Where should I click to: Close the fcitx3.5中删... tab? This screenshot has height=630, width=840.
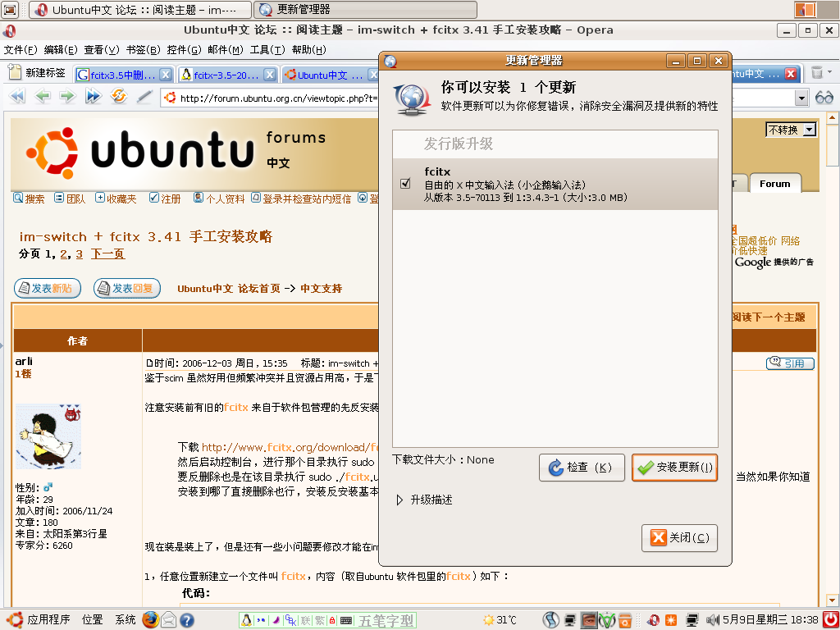point(166,75)
